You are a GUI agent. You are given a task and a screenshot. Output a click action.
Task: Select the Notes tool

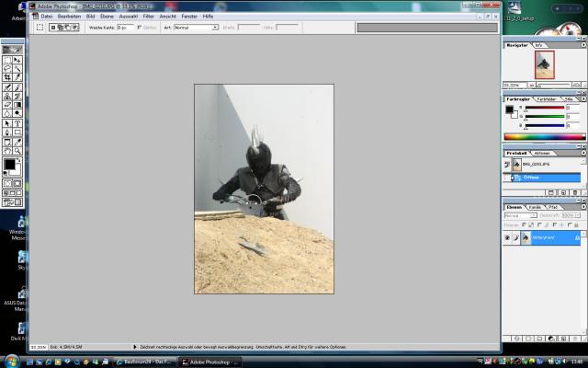coord(7,143)
